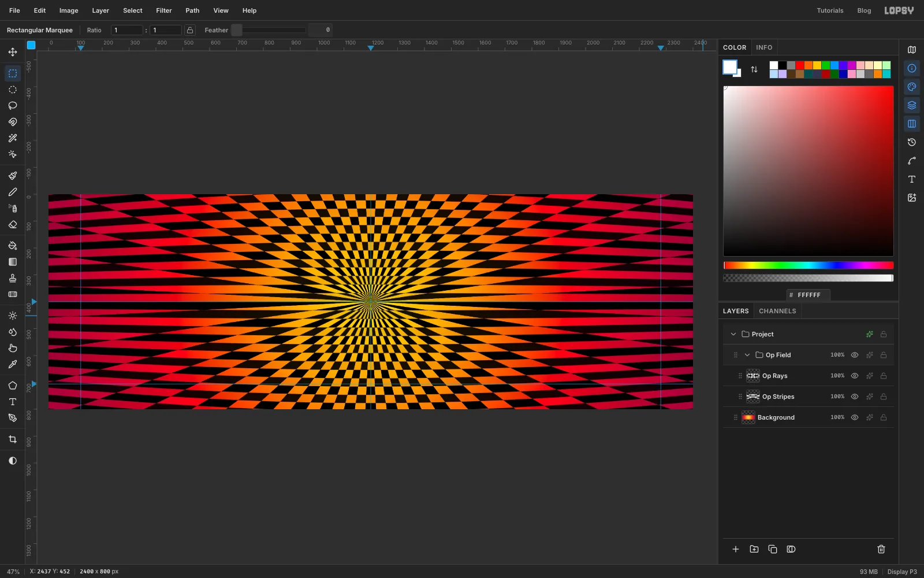Toggle visibility of Op Field group
Viewport: 924px width, 578px height.
(855, 355)
